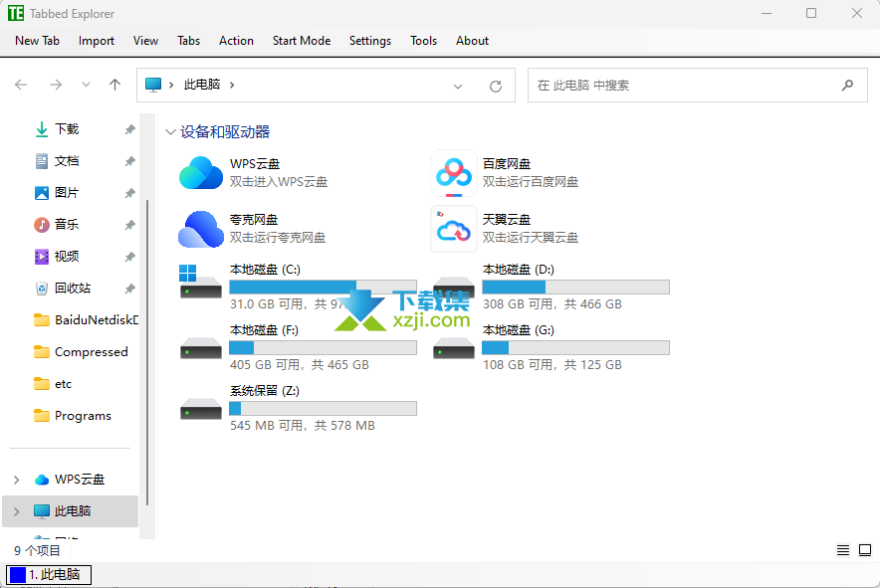This screenshot has width=880, height=588.
Task: Open the View menu
Action: pyautogui.click(x=145, y=41)
